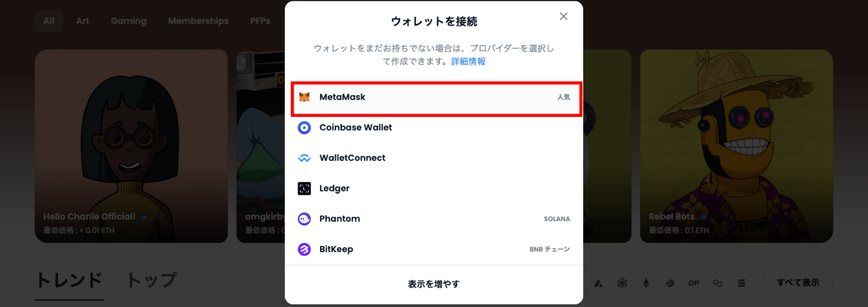This screenshot has width=868, height=307.
Task: Pick the Ledger wallet icon
Action: [x=304, y=188]
